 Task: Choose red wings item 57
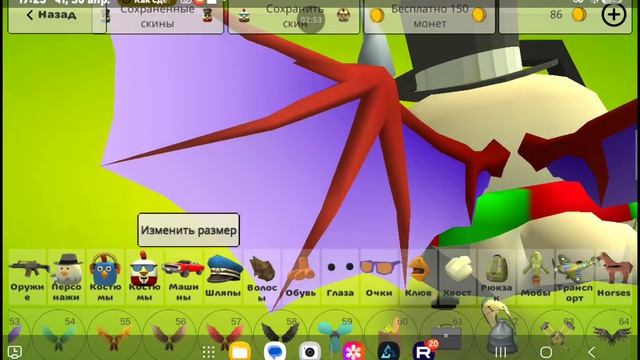pos(224,336)
